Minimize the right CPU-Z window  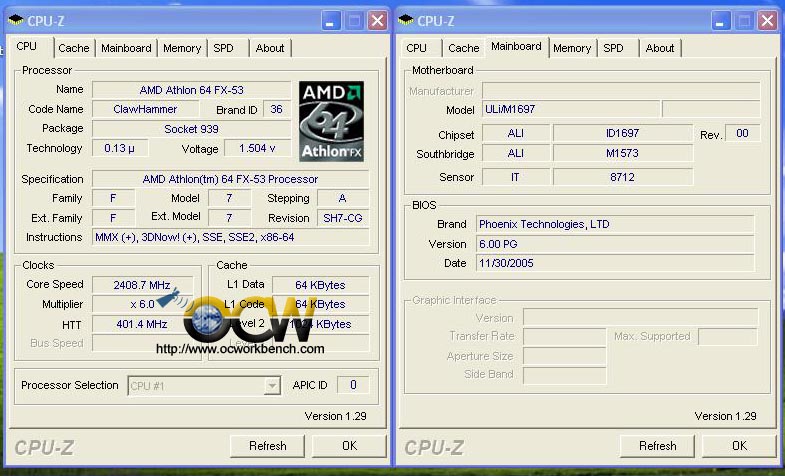click(x=720, y=21)
